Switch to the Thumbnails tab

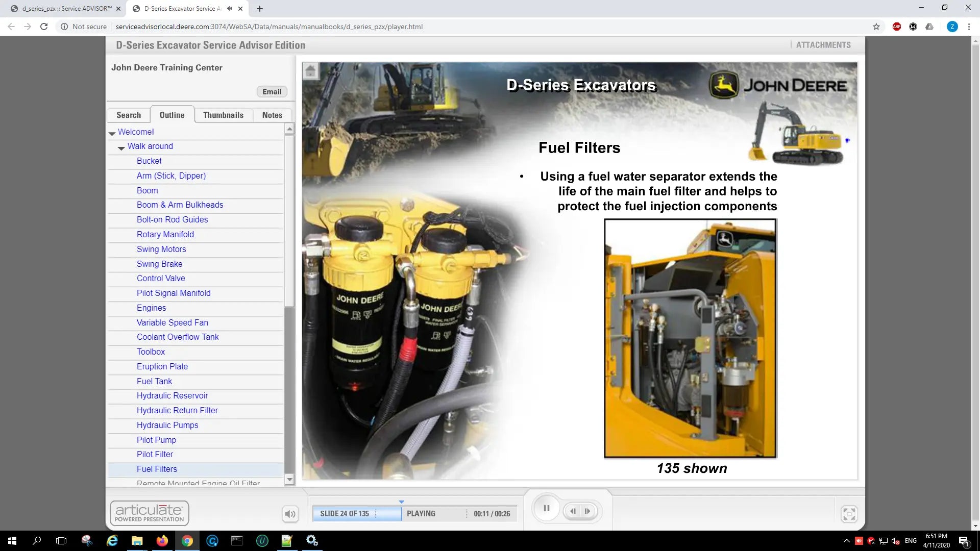pos(223,114)
